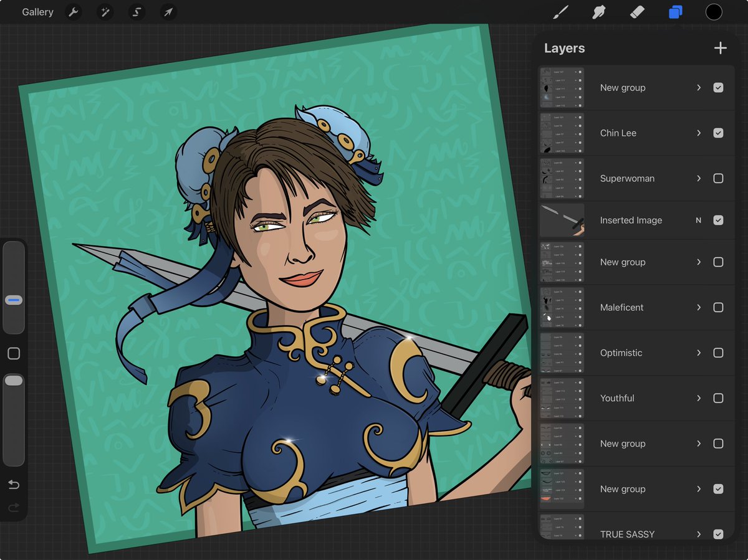
Task: Expand the Maleficent group chevron
Action: pos(699,307)
